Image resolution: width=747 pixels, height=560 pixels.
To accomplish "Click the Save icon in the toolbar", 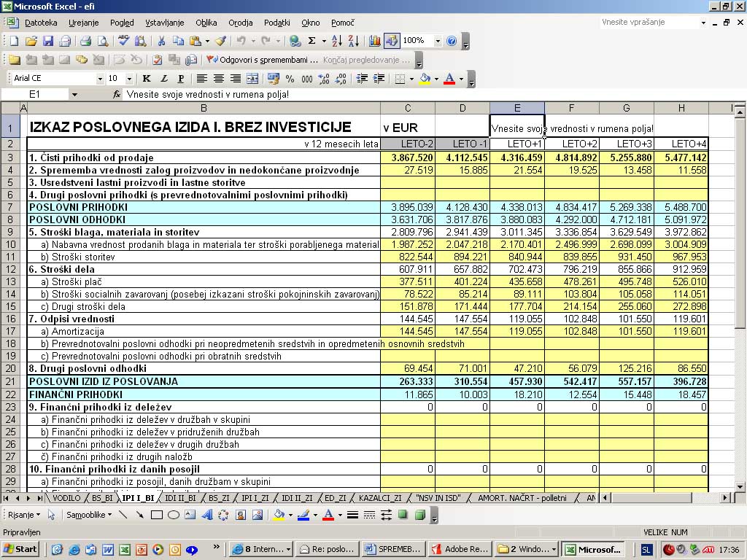I will (47, 41).
